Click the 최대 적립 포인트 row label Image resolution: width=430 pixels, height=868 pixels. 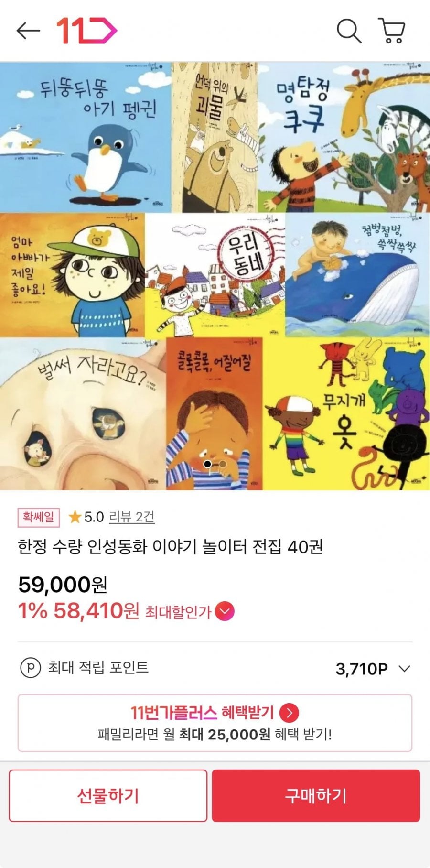[x=98, y=668]
